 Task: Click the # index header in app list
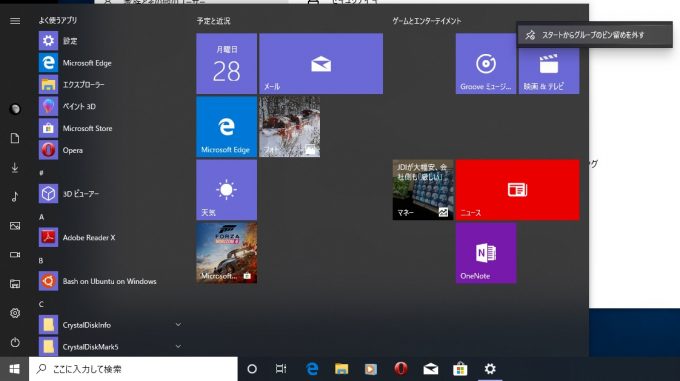pos(41,173)
